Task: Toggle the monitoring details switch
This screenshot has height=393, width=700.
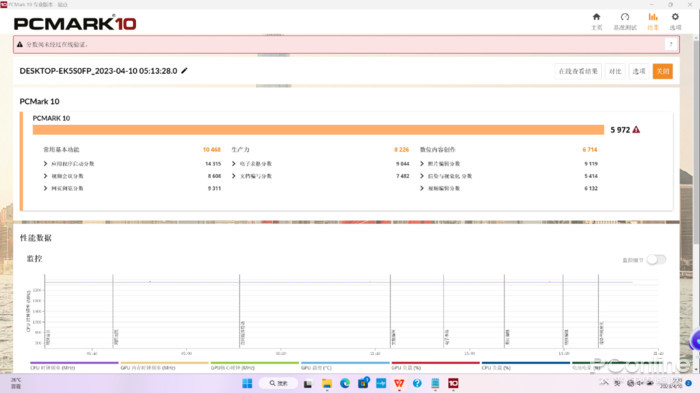Action: [x=656, y=259]
